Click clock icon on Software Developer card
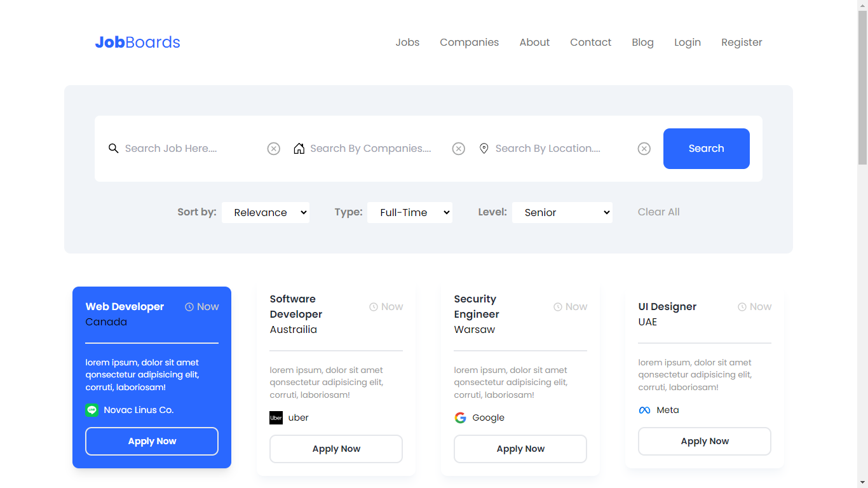The width and height of the screenshot is (868, 488). [x=374, y=307]
